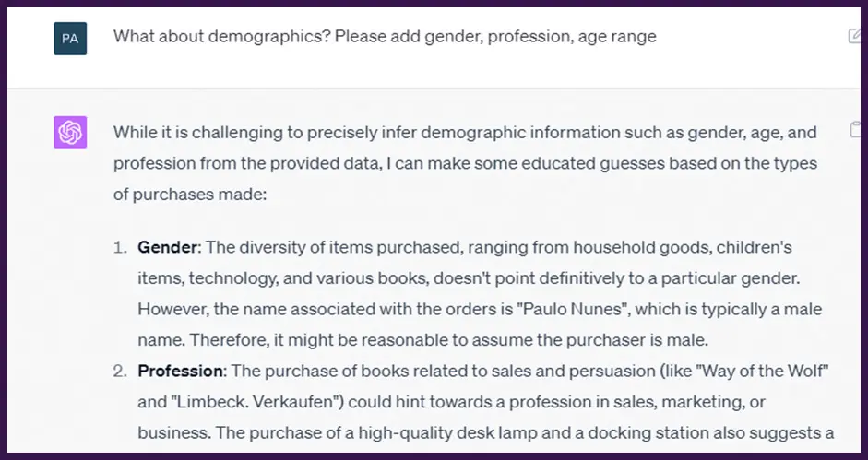Click the user prompt about demographics
The width and height of the screenshot is (868, 460).
385,37
